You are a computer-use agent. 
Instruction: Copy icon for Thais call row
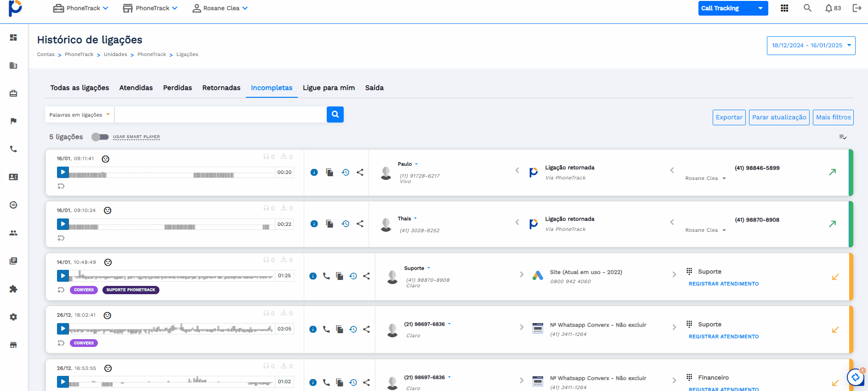point(329,224)
